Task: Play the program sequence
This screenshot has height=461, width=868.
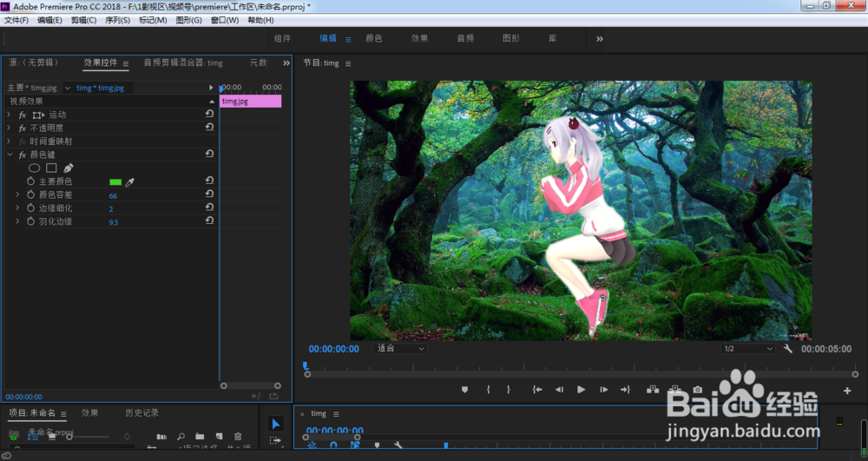Action: (x=581, y=390)
